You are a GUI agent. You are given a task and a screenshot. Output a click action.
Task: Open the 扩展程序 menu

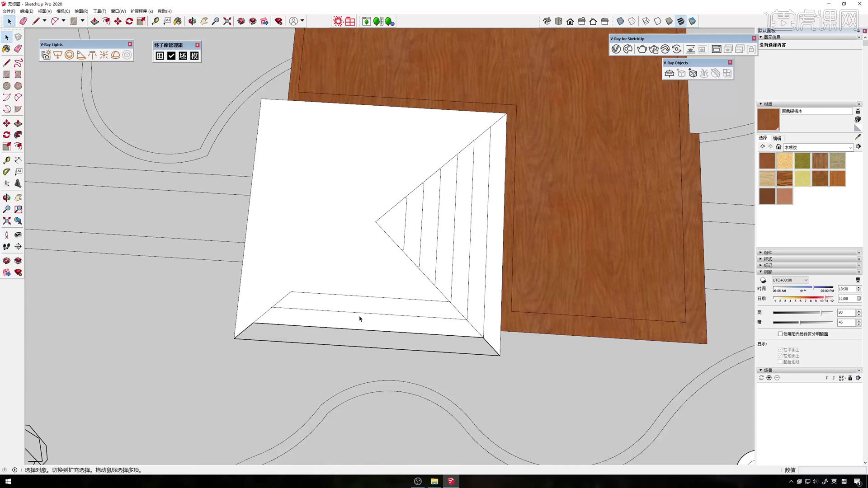(142, 11)
